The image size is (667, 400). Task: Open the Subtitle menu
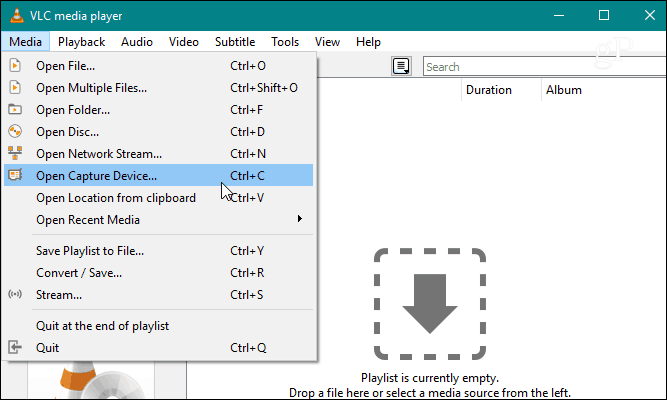[235, 42]
